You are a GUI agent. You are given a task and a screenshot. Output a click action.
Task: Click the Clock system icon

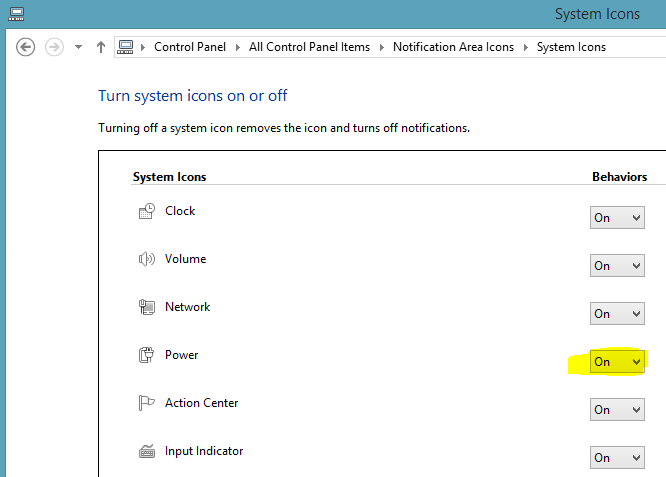[147, 211]
